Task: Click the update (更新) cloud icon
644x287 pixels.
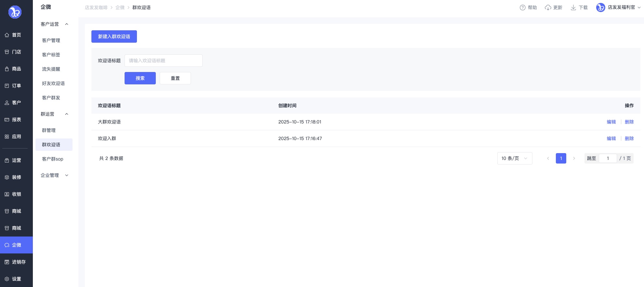Action: [548, 7]
